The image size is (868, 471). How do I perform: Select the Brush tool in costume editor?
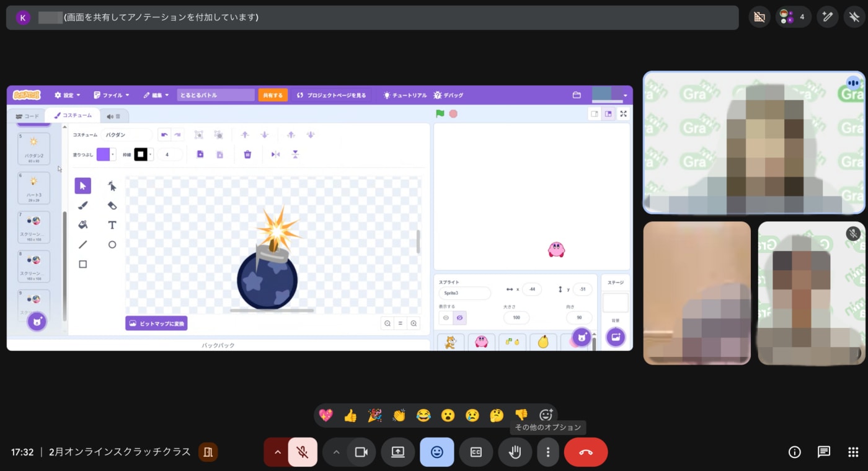tap(82, 206)
